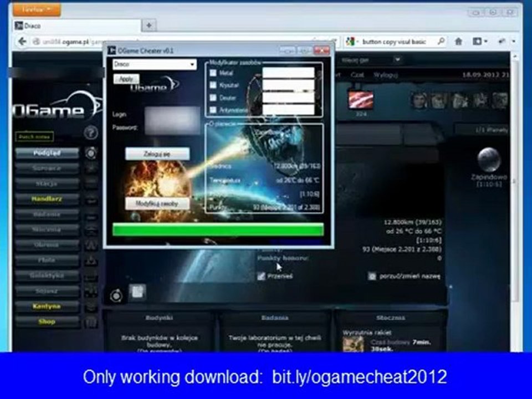Screen dimensions: 532x399
Task: Click the Google search engine icon
Action: coord(350,42)
